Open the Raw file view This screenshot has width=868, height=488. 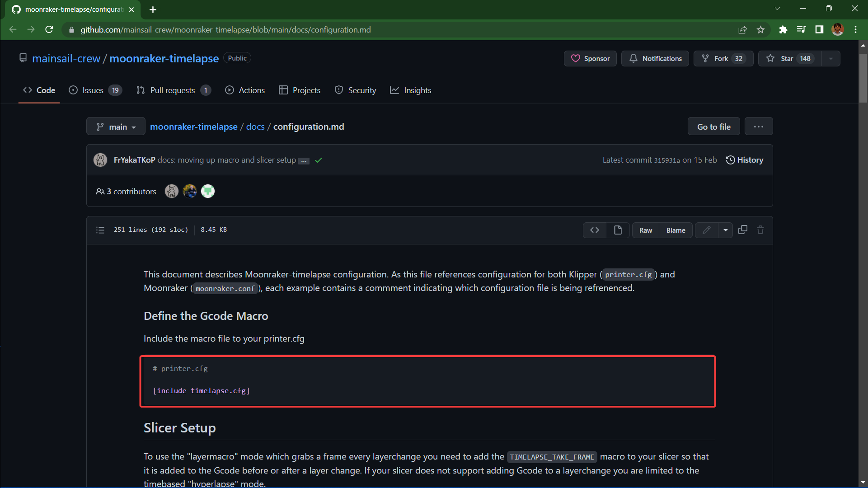tap(646, 230)
